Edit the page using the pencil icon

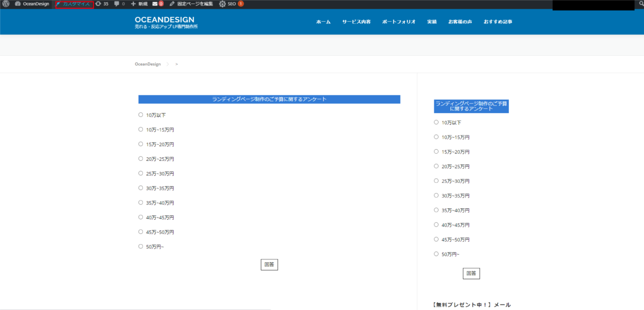point(171,4)
